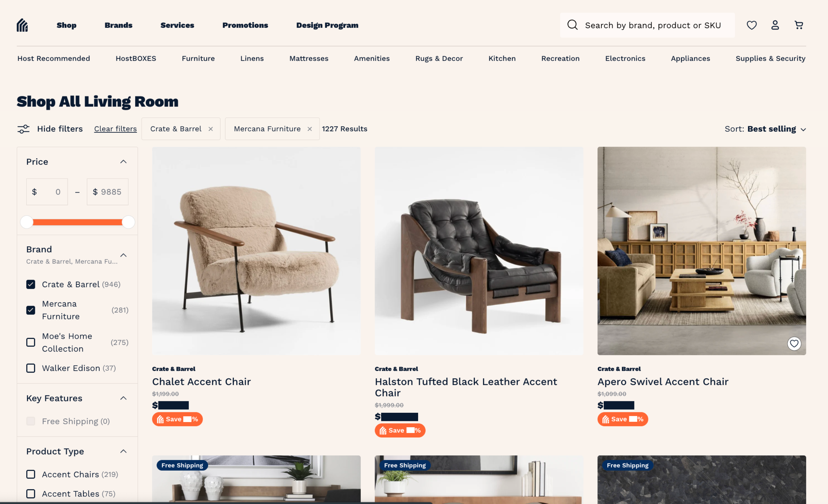The width and height of the screenshot is (828, 504).
Task: Click the site logo icon
Action: click(22, 25)
